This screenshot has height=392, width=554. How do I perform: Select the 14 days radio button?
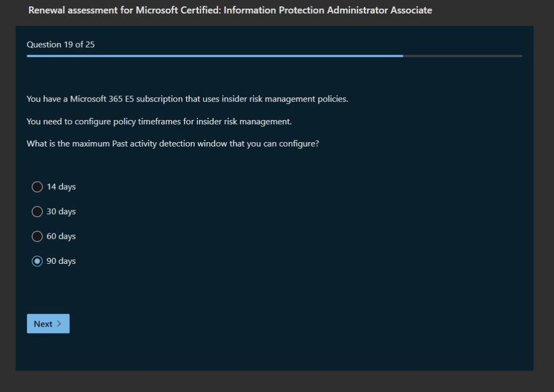pos(37,187)
